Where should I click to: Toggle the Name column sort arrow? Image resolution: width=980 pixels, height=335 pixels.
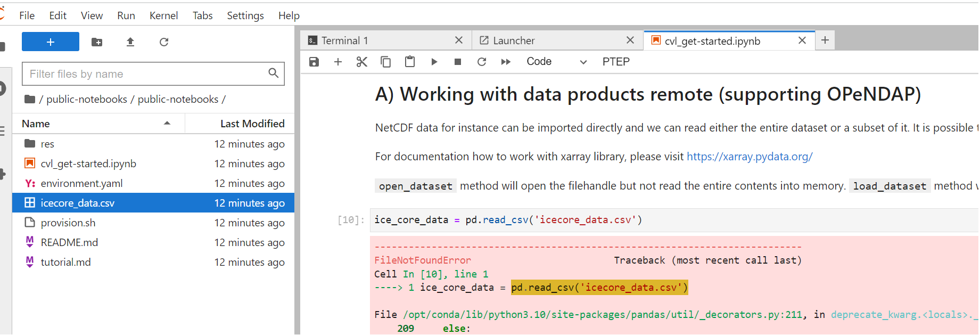[x=167, y=123]
